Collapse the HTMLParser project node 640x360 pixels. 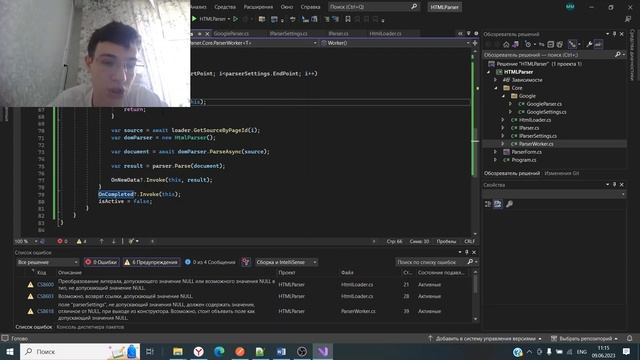[x=489, y=72]
